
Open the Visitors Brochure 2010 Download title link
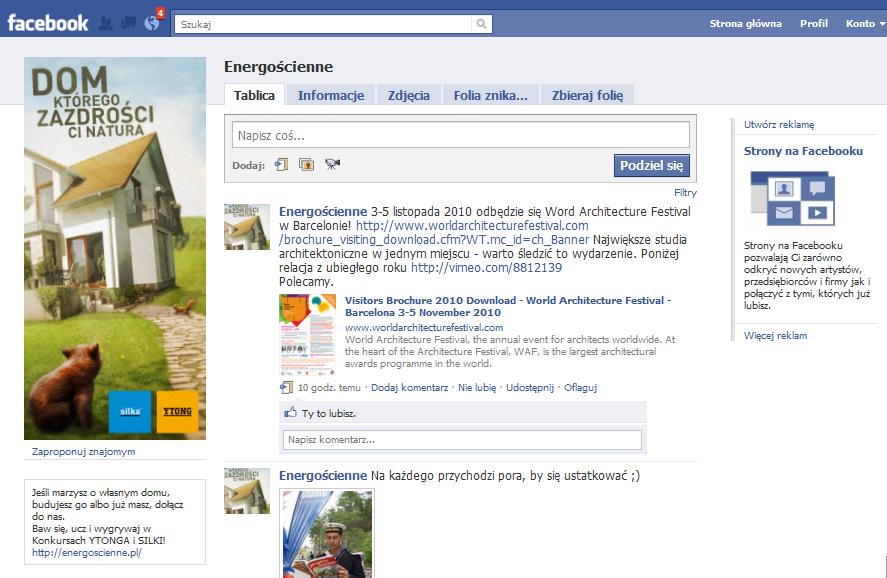[x=508, y=306]
